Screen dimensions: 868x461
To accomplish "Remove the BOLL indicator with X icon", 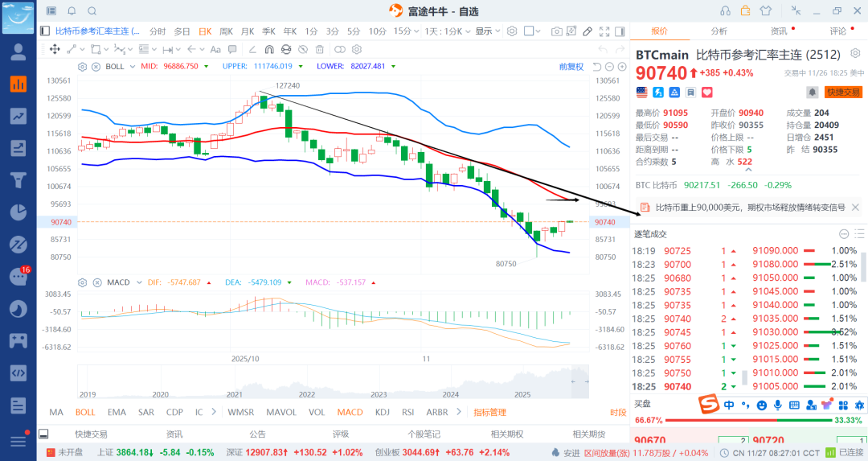I will point(96,67).
